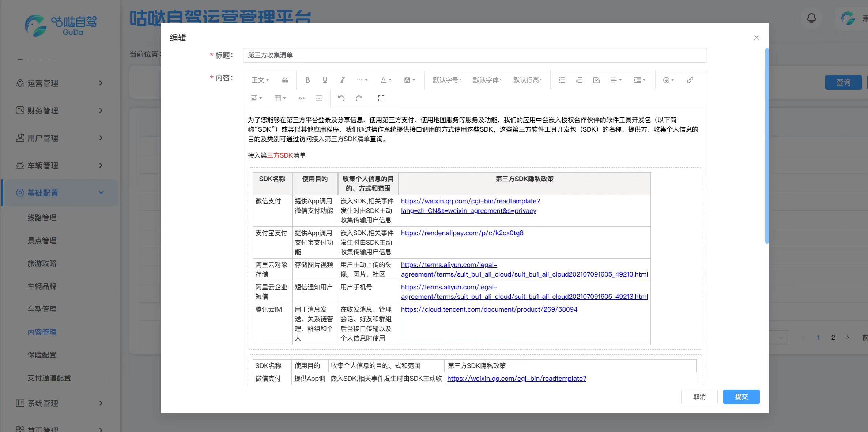Viewport: 868px width, 432px height.
Task: Insert a blockquote in the editor
Action: click(x=285, y=80)
